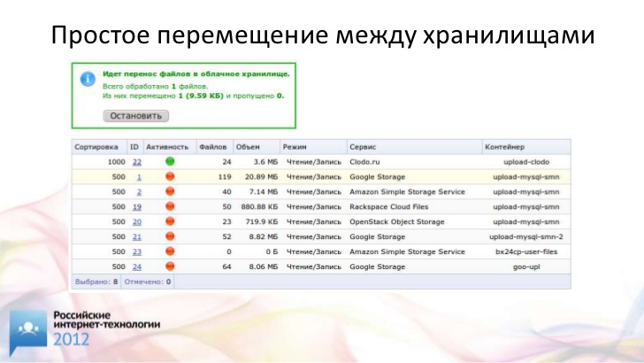Sort table by Сервис column header
The width and height of the screenshot is (644, 363).
coord(364,146)
